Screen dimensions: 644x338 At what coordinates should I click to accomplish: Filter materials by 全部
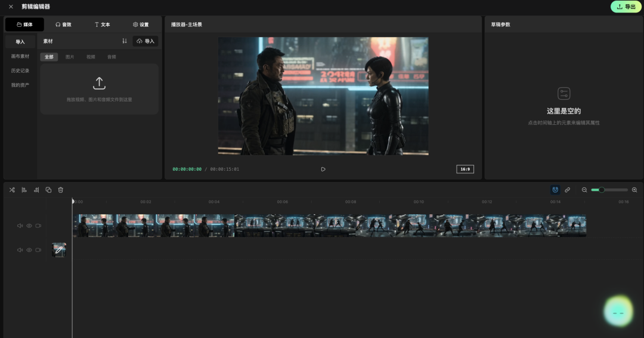(49, 57)
